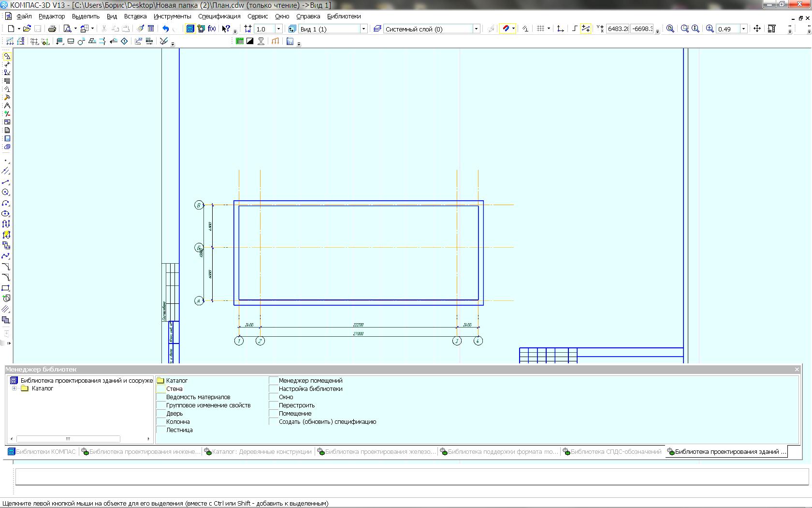
Task: Toggle the orthogonal drawing mode button
Action: click(x=574, y=29)
